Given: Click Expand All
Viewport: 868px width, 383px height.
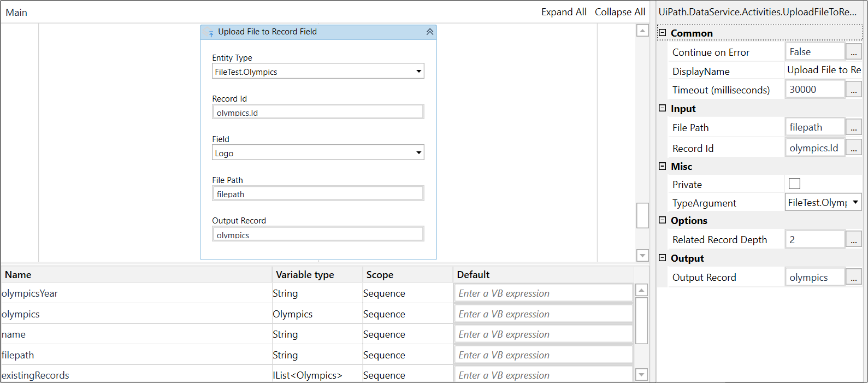Looking at the screenshot, I should point(564,12).
